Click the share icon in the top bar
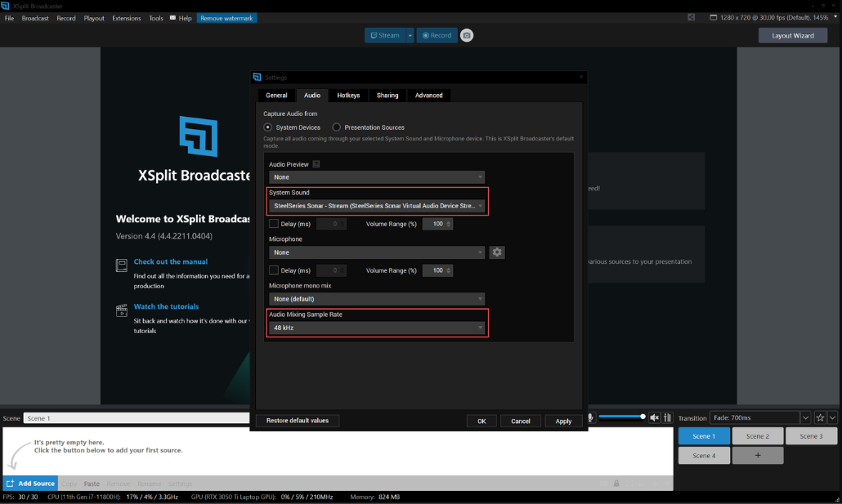The width and height of the screenshot is (842, 504). (x=691, y=17)
